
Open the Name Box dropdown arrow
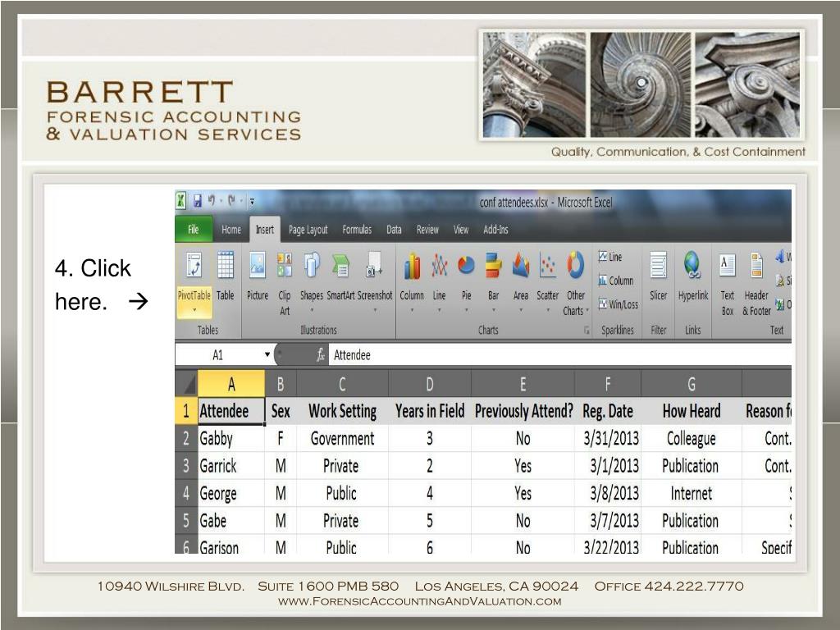267,354
